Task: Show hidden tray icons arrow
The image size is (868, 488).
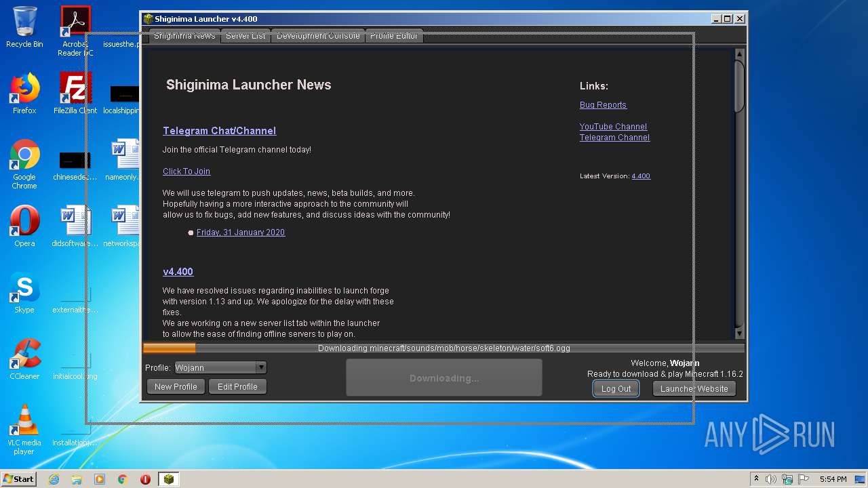Action: pos(756,479)
